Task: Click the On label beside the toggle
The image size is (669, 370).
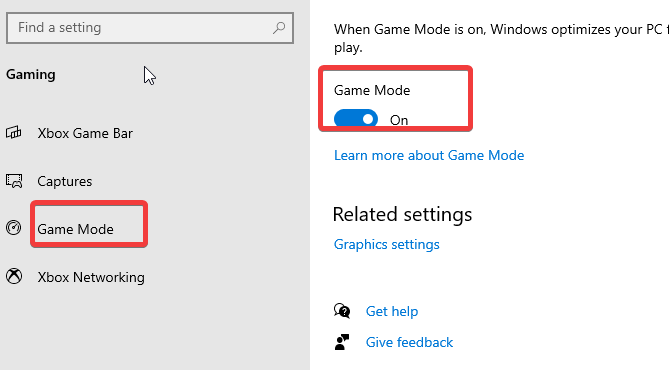Action: [399, 120]
